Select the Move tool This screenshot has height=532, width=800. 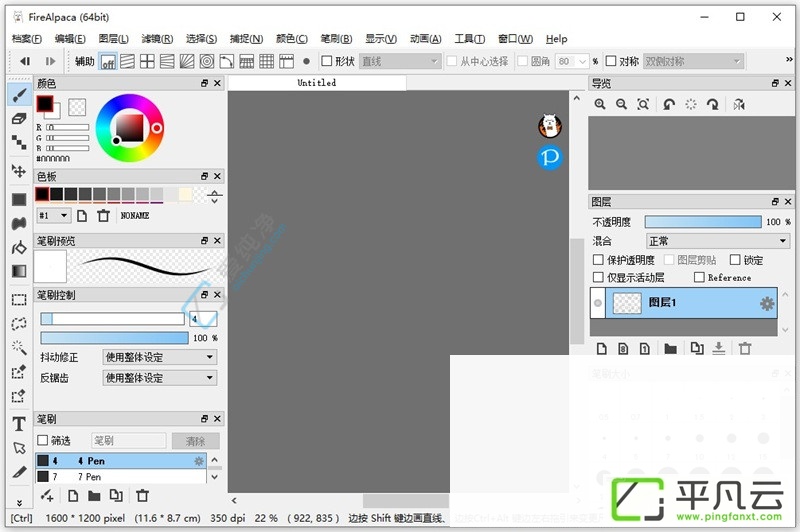pyautogui.click(x=19, y=171)
